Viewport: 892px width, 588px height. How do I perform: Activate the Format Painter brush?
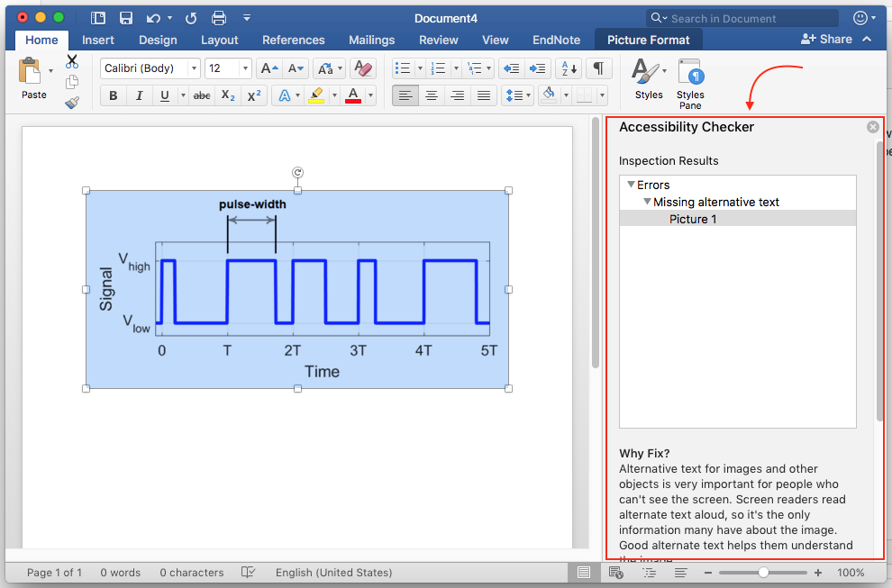(72, 103)
